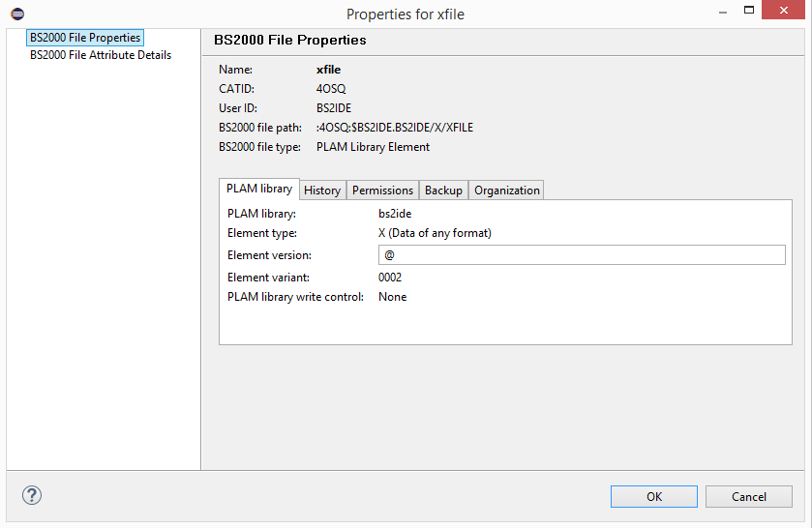Show the Backup tab
812x528 pixels.
click(443, 191)
